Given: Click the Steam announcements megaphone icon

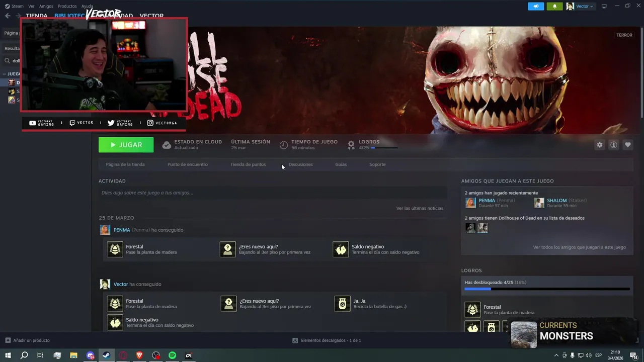Looking at the screenshot, I should [x=536, y=6].
